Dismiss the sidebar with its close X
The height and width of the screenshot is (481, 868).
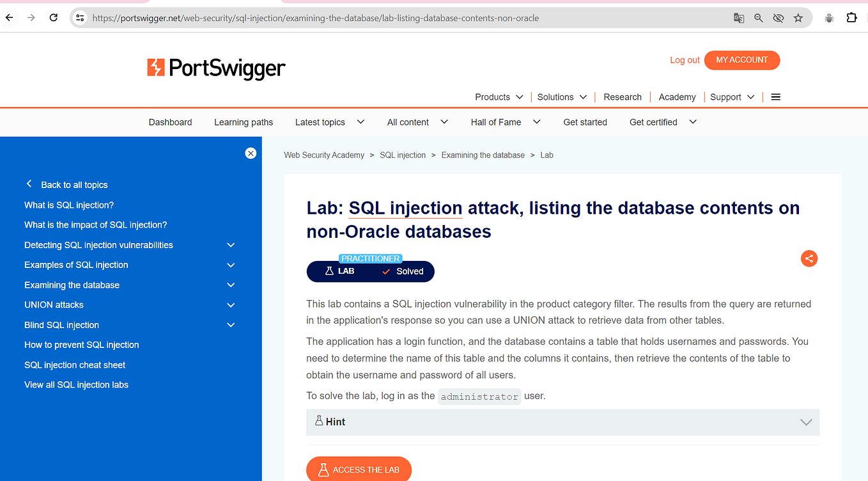coord(251,153)
